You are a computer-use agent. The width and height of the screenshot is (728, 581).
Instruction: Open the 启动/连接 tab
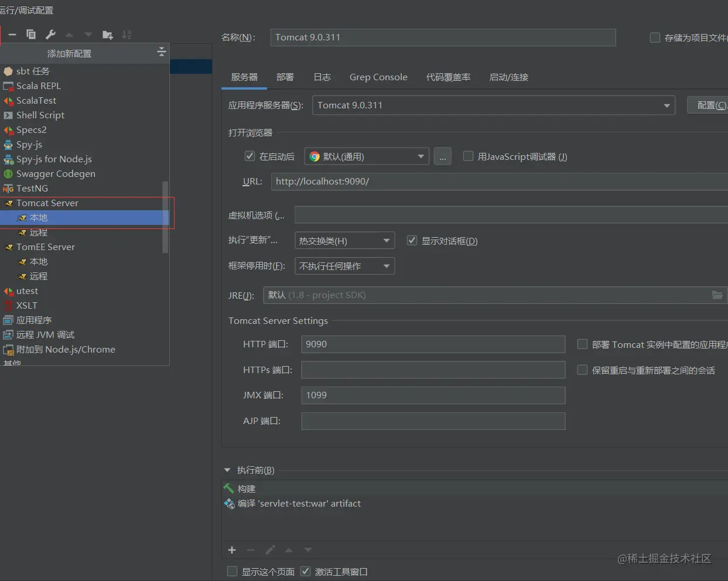point(509,77)
